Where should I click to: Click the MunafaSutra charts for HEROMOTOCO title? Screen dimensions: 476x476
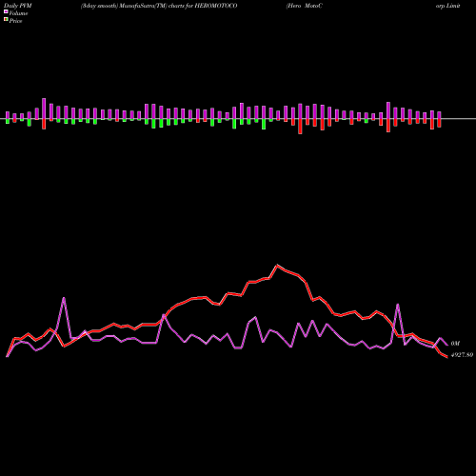pos(159,6)
